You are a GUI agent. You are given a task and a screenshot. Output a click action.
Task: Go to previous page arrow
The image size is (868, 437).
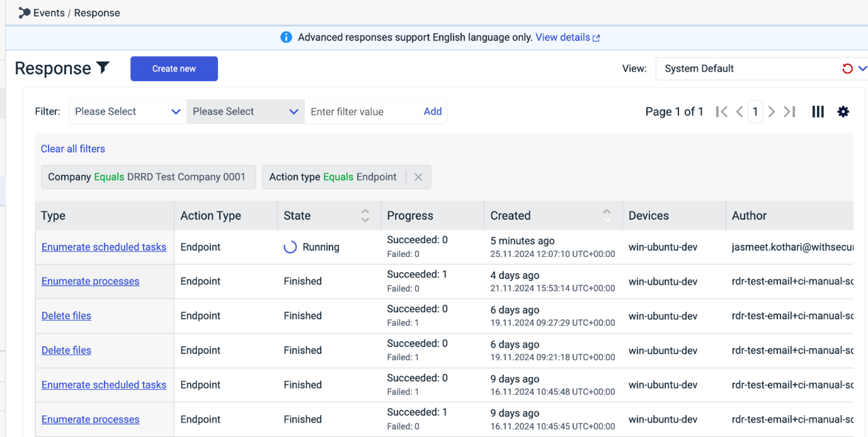(x=740, y=111)
